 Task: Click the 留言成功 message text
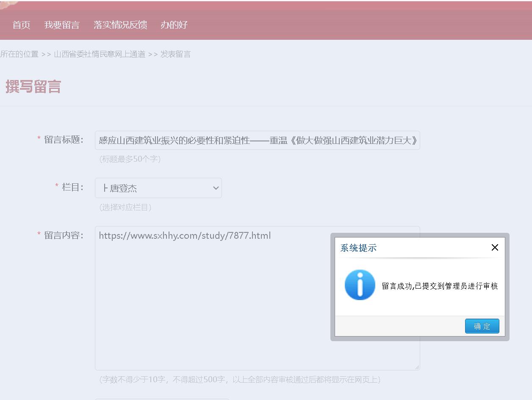coord(440,286)
